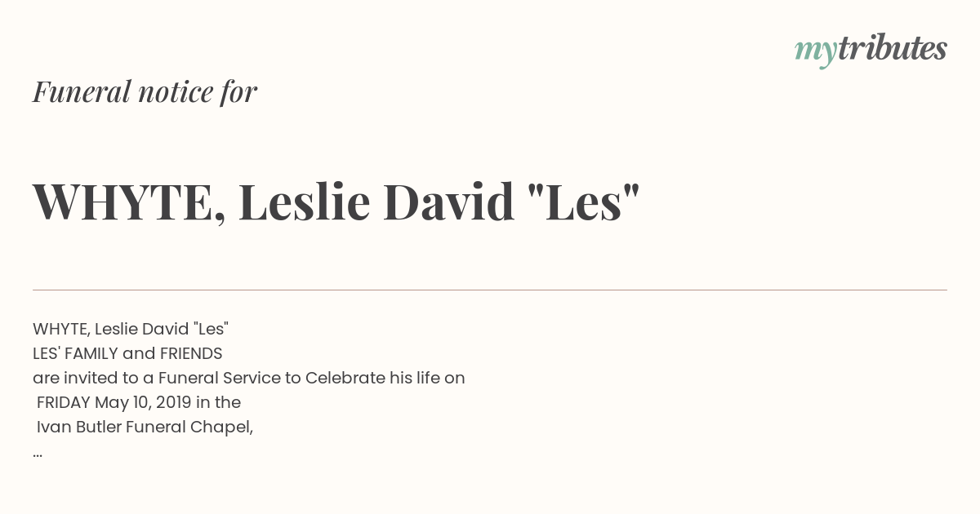
Task: Click the horizontal divider line
Action: pyautogui.click(x=490, y=290)
